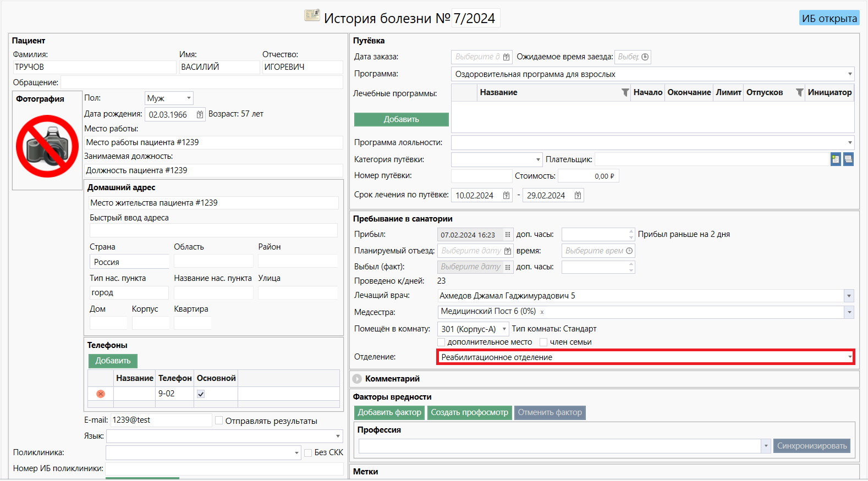Open the Пол gender dropdown

click(188, 98)
